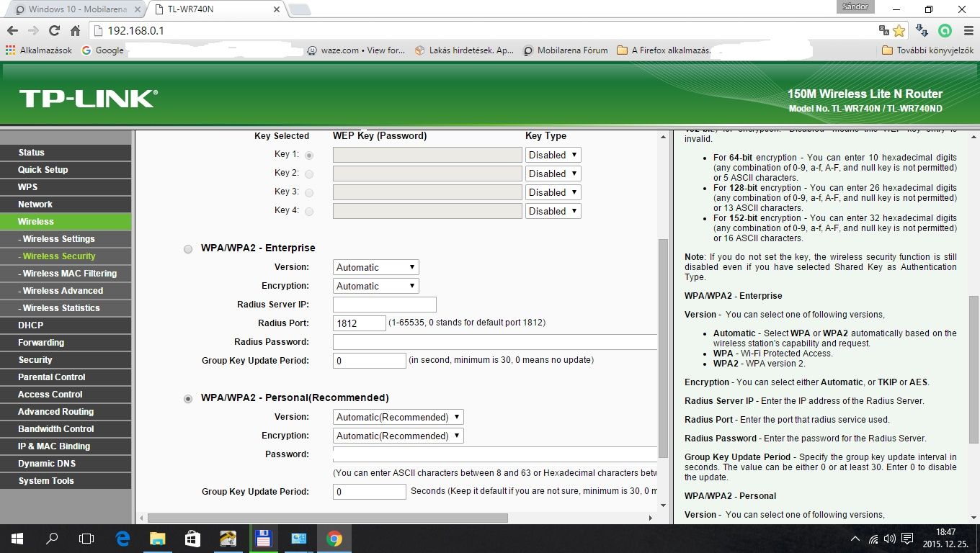Open Wireless Settings submenu
Screen dimensions: 980x553
(66, 239)
